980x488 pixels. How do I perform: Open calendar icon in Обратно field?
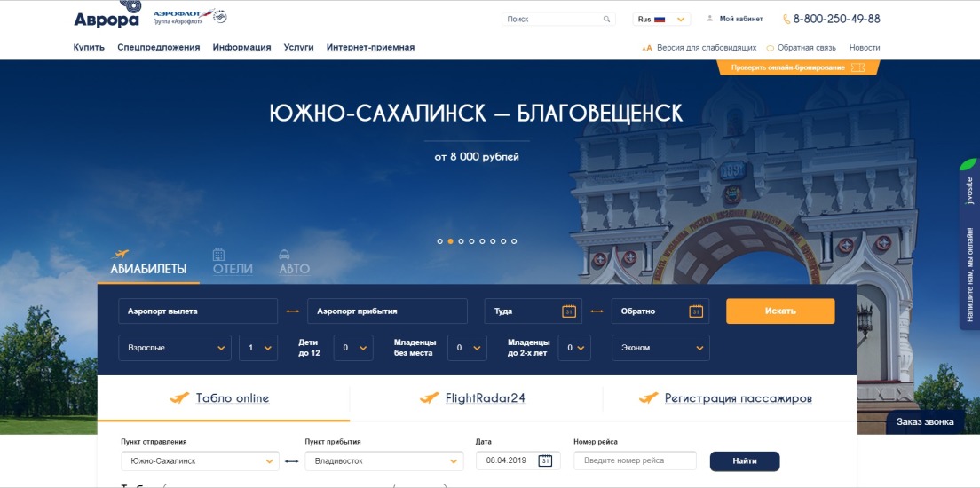(696, 311)
